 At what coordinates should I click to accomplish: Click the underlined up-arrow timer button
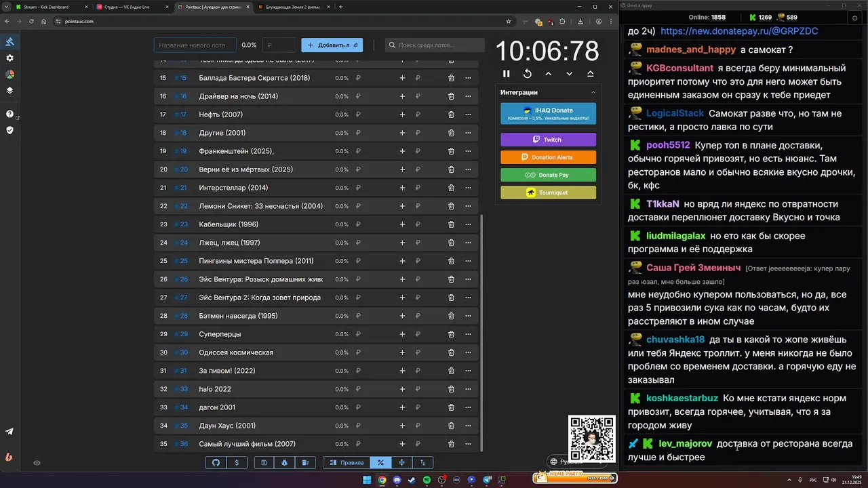click(590, 73)
